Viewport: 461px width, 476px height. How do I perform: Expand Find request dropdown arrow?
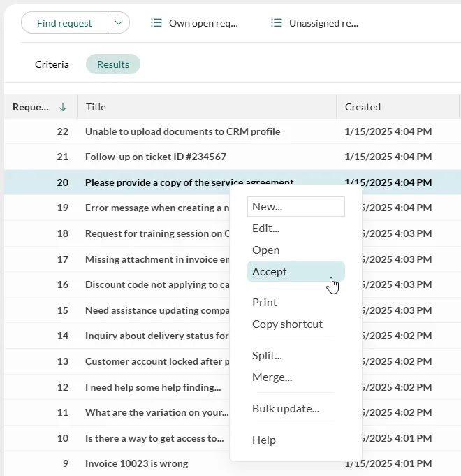coord(119,23)
